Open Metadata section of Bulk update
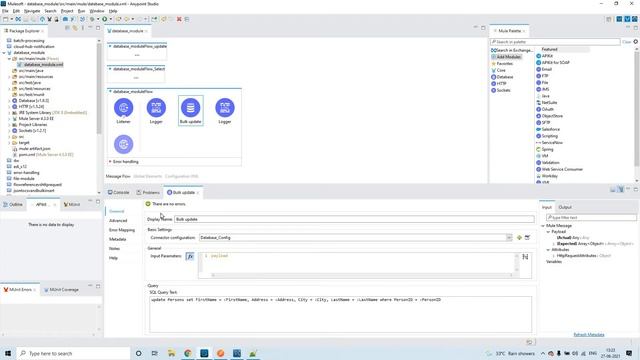Image resolution: width=640 pixels, height=360 pixels. click(118, 239)
